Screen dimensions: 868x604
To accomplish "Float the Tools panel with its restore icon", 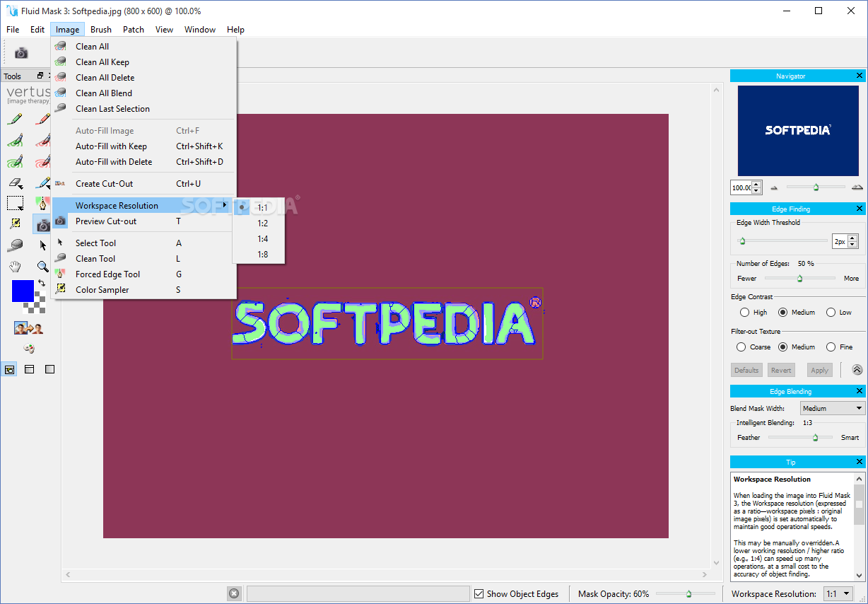I will pyautogui.click(x=40, y=76).
